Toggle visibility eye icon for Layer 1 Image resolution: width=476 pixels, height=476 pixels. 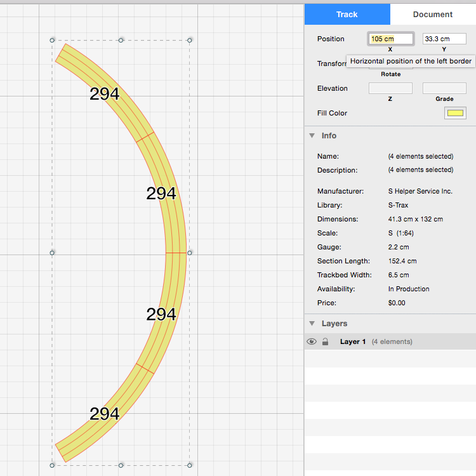tap(311, 341)
